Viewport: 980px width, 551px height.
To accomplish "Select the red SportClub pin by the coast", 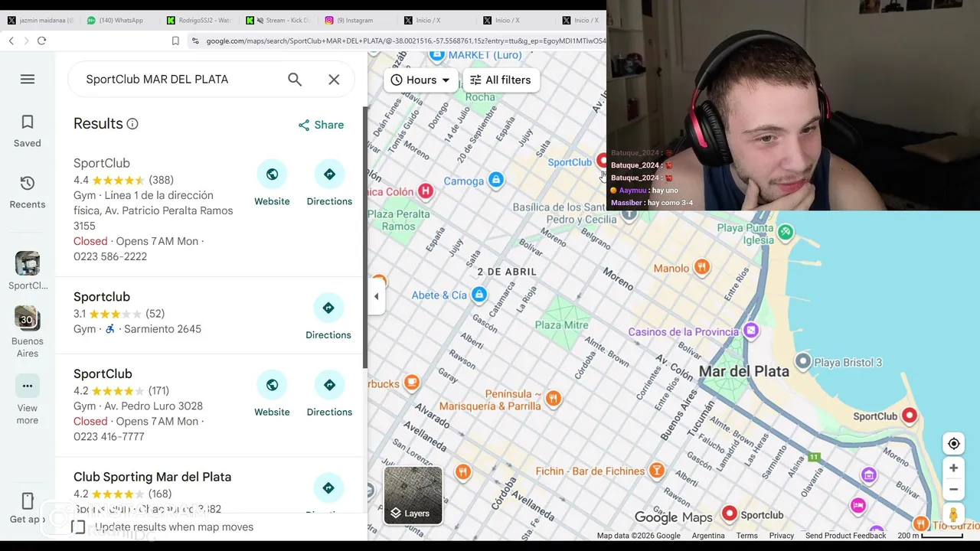I will pyautogui.click(x=909, y=415).
